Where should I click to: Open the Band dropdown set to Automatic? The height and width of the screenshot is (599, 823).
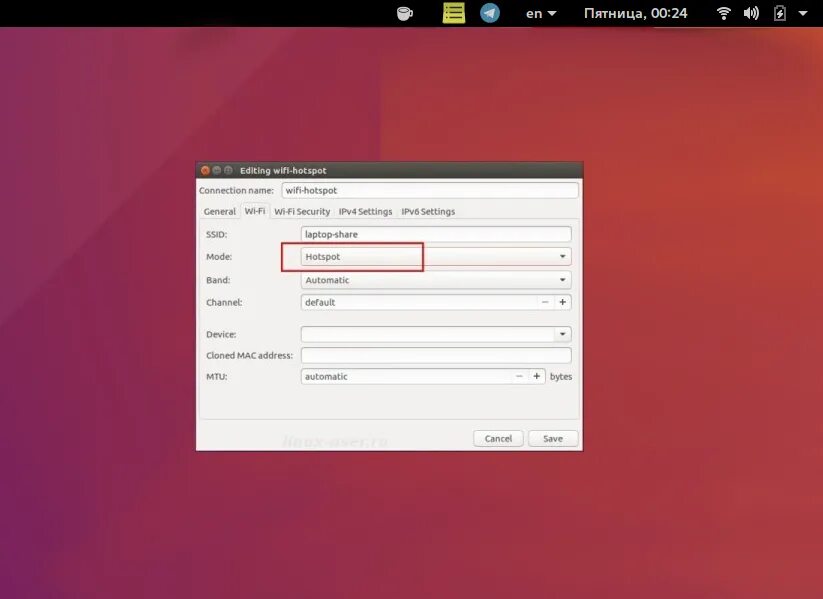click(435, 280)
